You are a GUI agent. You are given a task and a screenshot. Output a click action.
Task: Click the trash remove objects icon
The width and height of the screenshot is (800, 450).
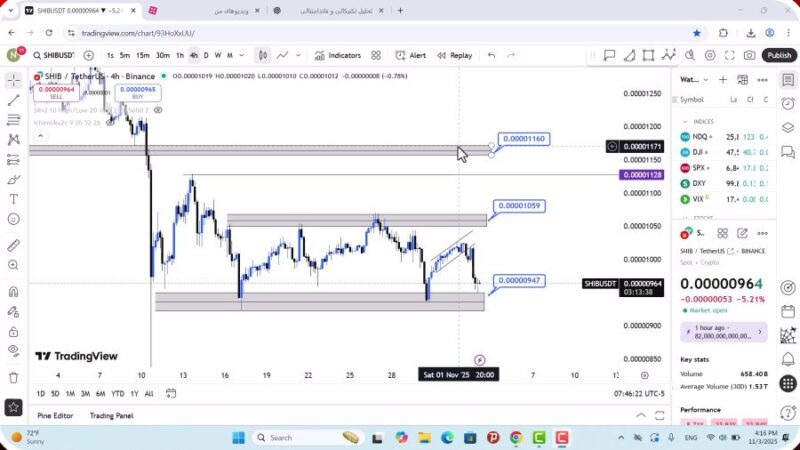tap(13, 377)
